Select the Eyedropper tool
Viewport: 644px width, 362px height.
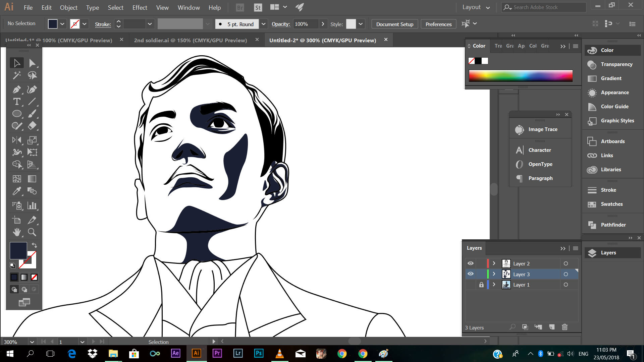(x=16, y=191)
